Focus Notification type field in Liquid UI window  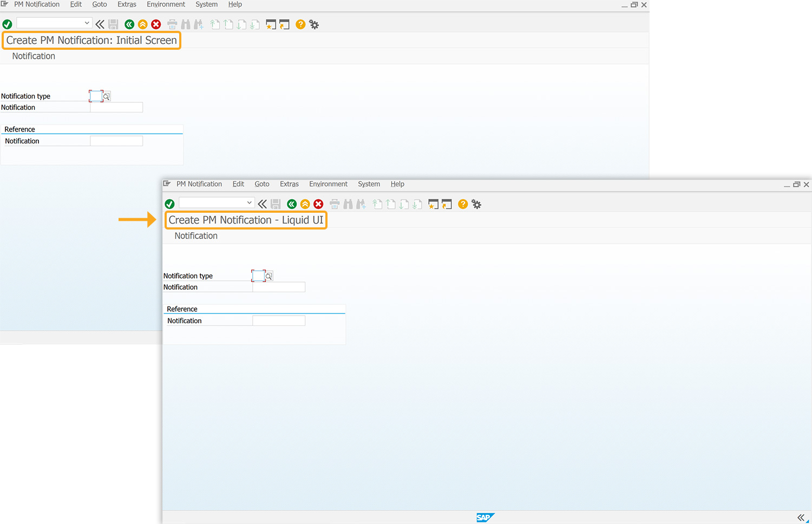pos(258,276)
